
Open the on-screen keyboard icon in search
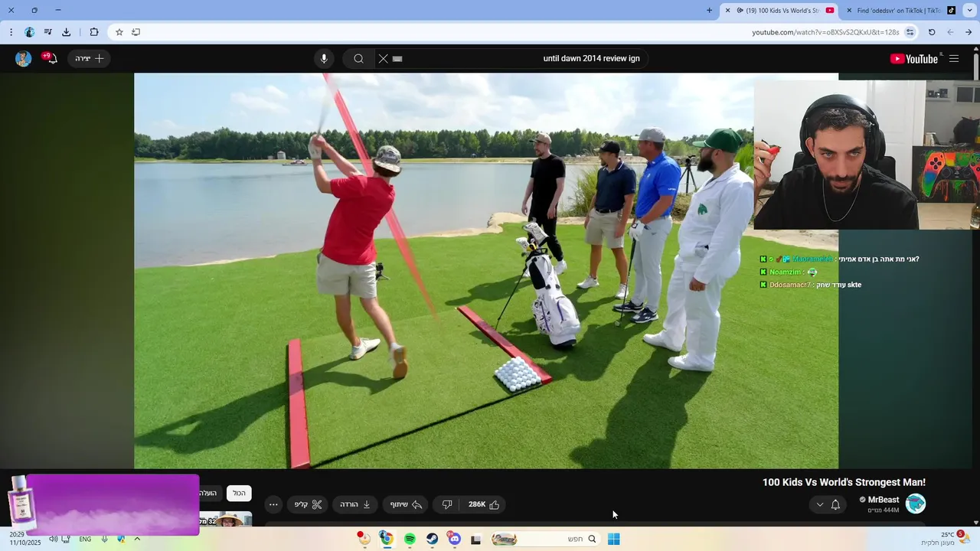tap(397, 59)
